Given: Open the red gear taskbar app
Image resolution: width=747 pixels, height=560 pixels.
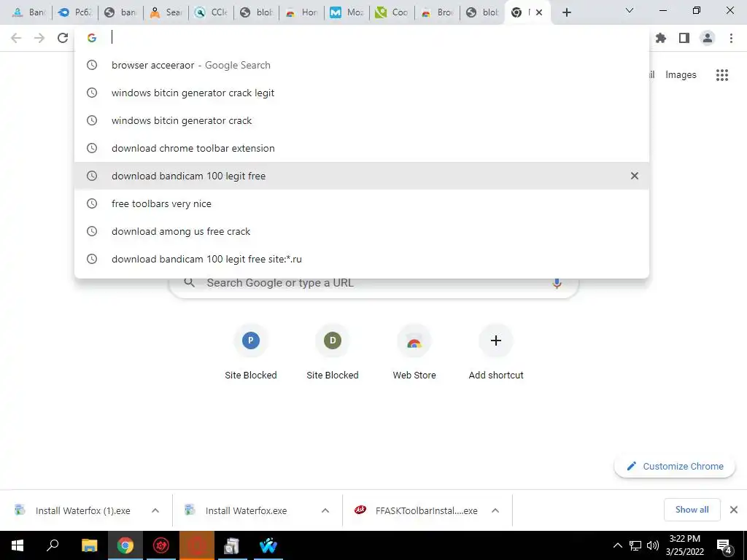Looking at the screenshot, I should (x=161, y=545).
